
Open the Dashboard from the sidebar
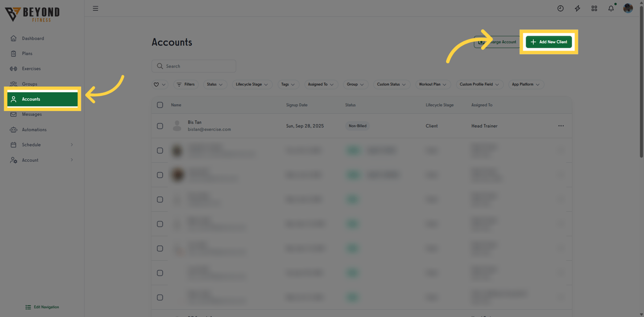(x=33, y=38)
